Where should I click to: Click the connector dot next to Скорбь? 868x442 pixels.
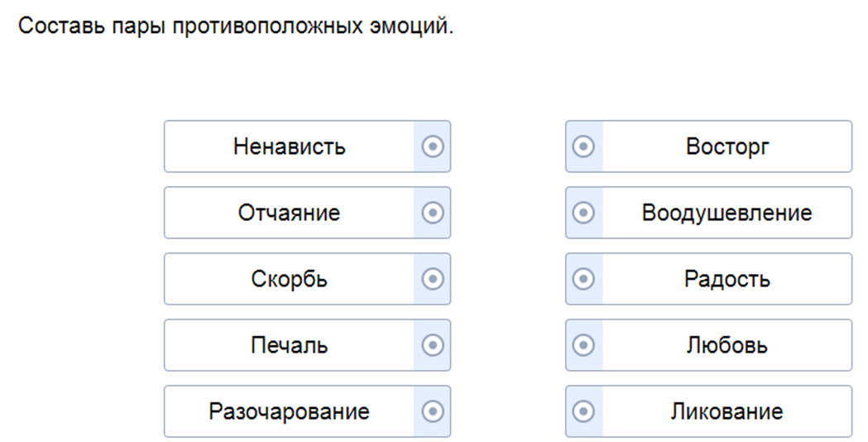[432, 279]
